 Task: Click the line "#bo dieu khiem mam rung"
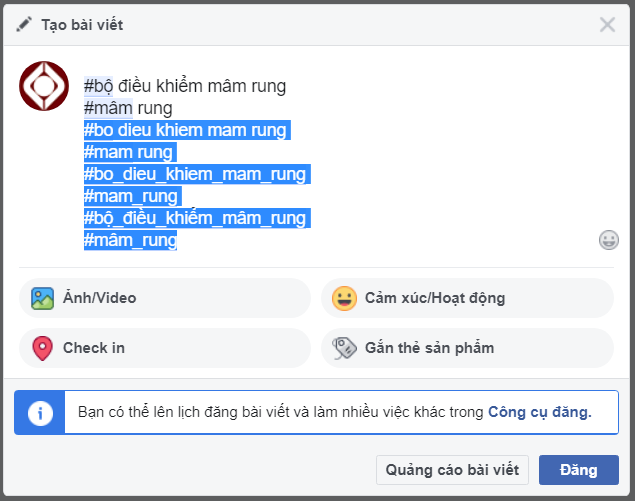click(x=186, y=130)
